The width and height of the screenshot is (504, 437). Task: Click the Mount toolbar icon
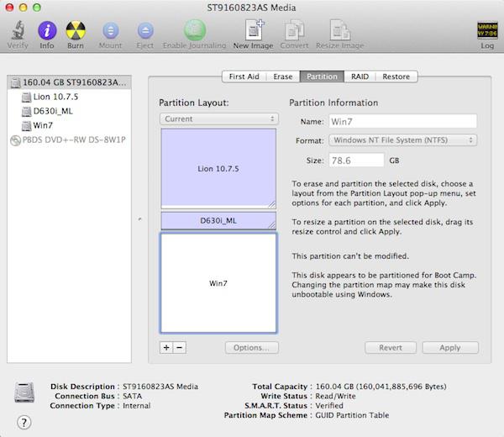pyautogui.click(x=110, y=31)
